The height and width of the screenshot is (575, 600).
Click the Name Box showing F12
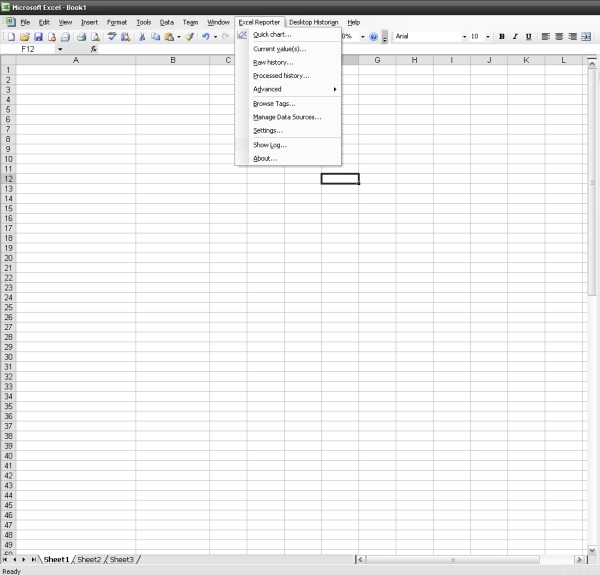click(x=28, y=49)
